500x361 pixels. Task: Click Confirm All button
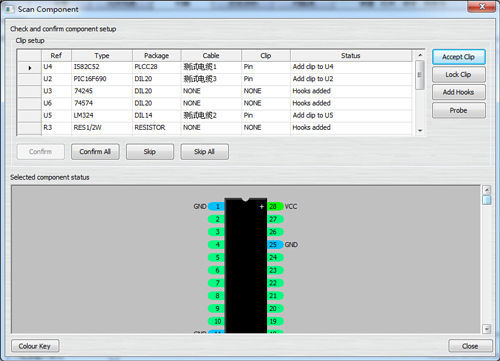[x=95, y=152]
